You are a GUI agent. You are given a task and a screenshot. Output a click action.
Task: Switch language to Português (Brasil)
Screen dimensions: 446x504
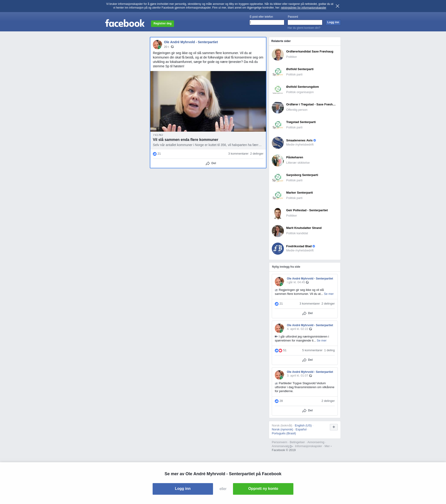(x=284, y=433)
